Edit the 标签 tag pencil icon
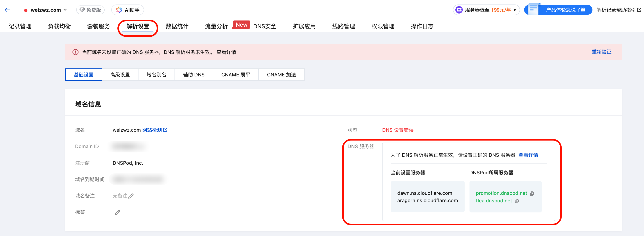 [118, 212]
